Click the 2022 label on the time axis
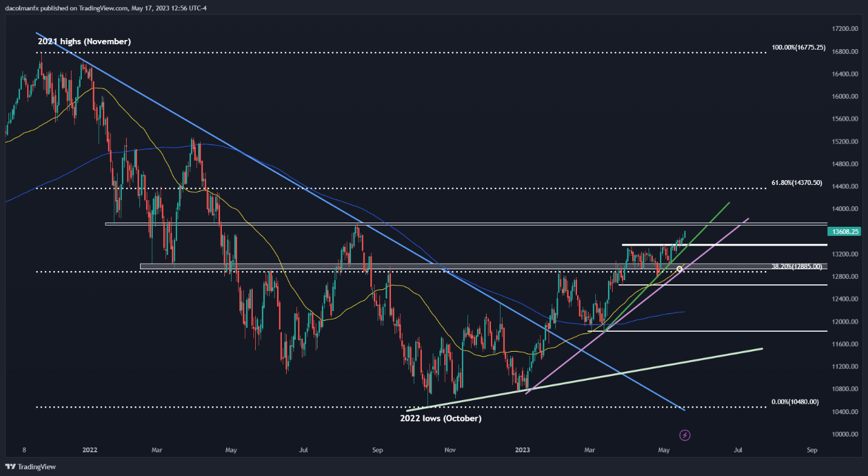Viewport: 868px width, 476px height. (90, 450)
